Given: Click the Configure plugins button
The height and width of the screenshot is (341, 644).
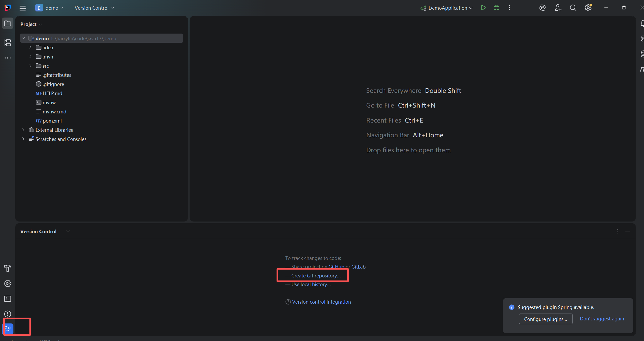Looking at the screenshot, I should coord(545,319).
